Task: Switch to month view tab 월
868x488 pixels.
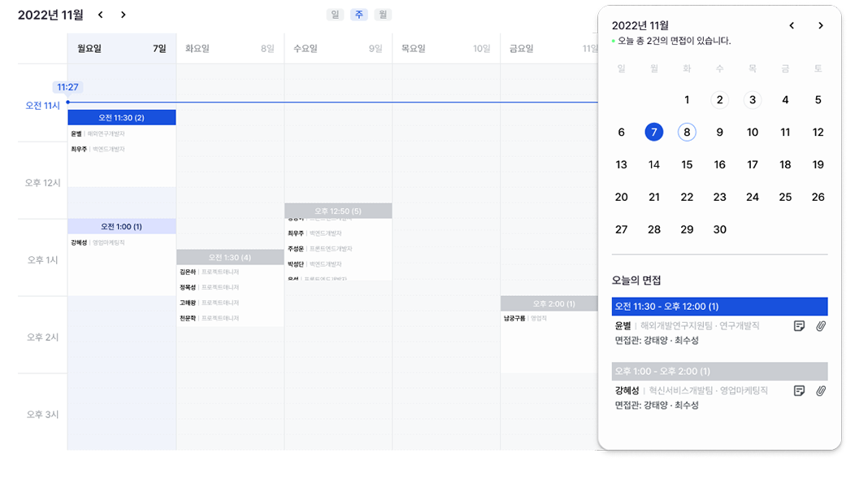Action: (x=383, y=15)
